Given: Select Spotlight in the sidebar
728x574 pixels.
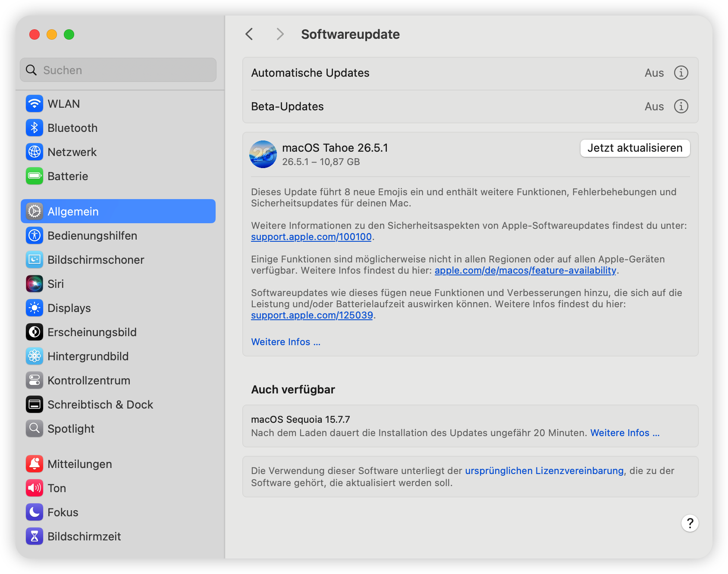Looking at the screenshot, I should coord(71,429).
